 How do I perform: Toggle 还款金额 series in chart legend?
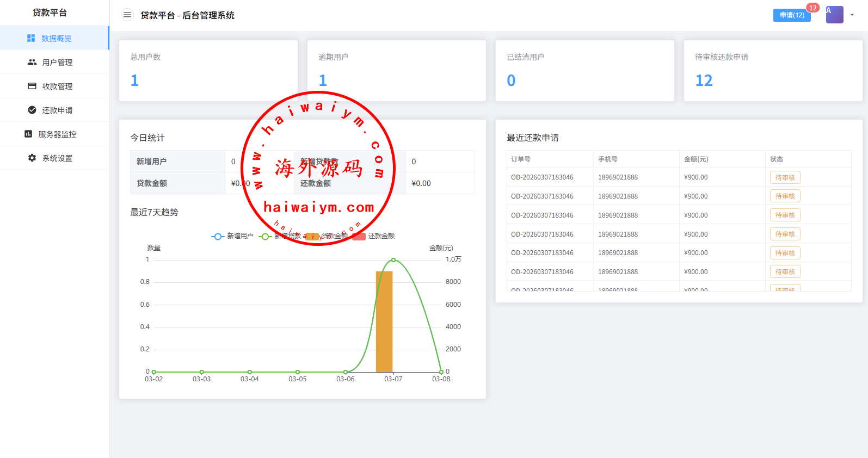click(374, 236)
